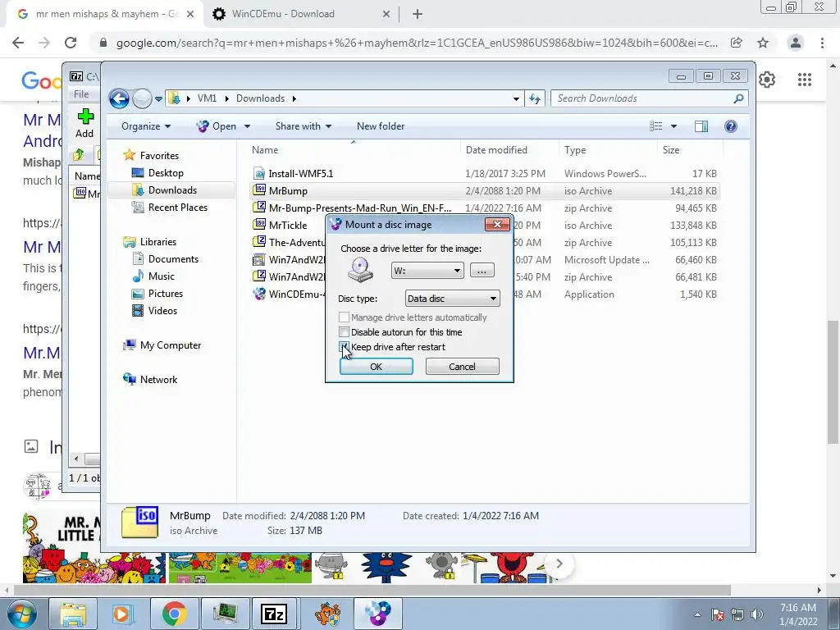Click the WinCDEmu taskbar icon
The image size is (840, 630).
378,614
